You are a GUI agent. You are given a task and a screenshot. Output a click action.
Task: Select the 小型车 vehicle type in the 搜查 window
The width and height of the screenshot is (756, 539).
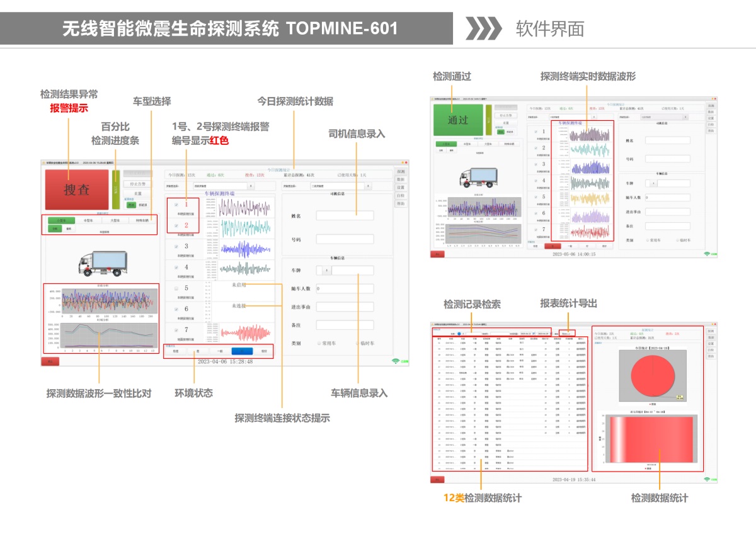[x=62, y=220]
